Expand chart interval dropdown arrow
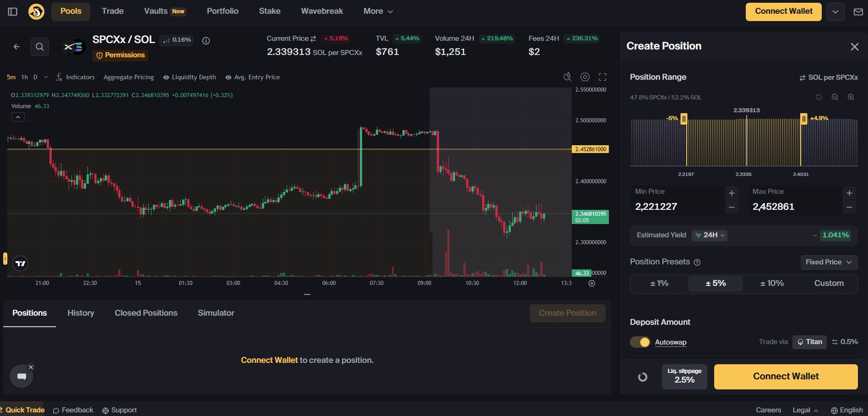Viewport: 868px width, 416px height. coord(46,77)
